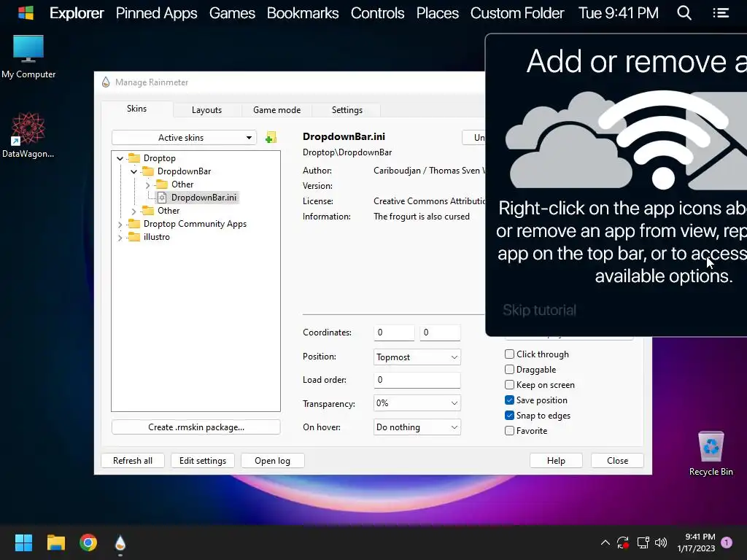Viewport: 747px width, 560px height.
Task: Toggle the Click through checkbox
Action: (x=509, y=354)
